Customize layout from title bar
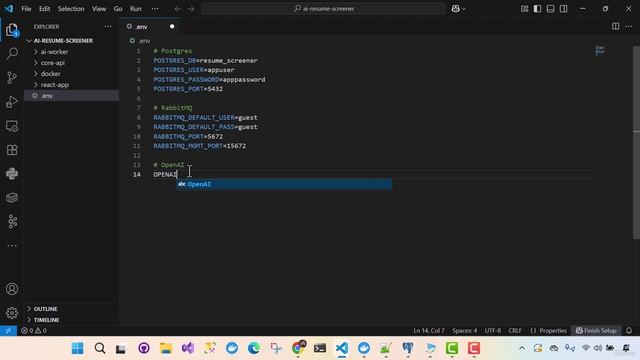The image size is (640, 360). pos(524,9)
